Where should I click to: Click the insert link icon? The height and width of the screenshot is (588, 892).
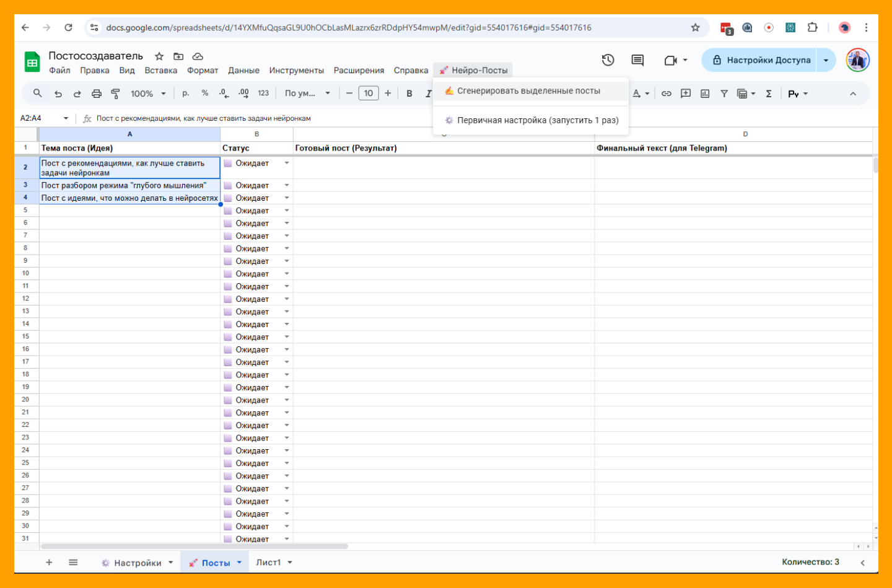[x=667, y=94]
